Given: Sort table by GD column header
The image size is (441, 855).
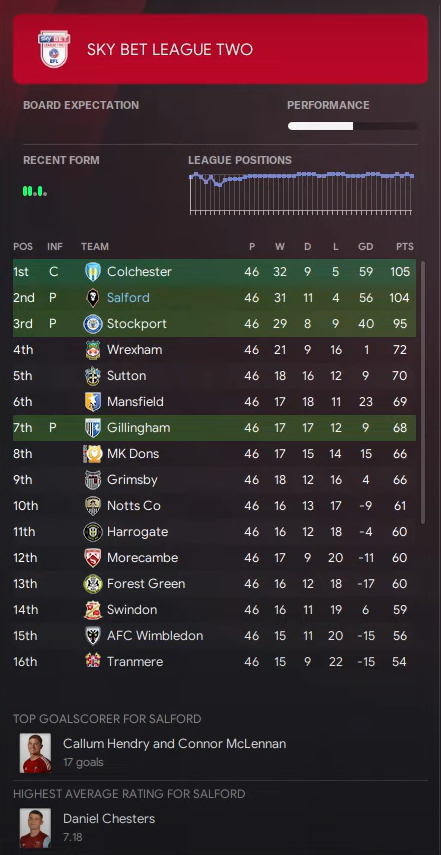Looking at the screenshot, I should [365, 247].
